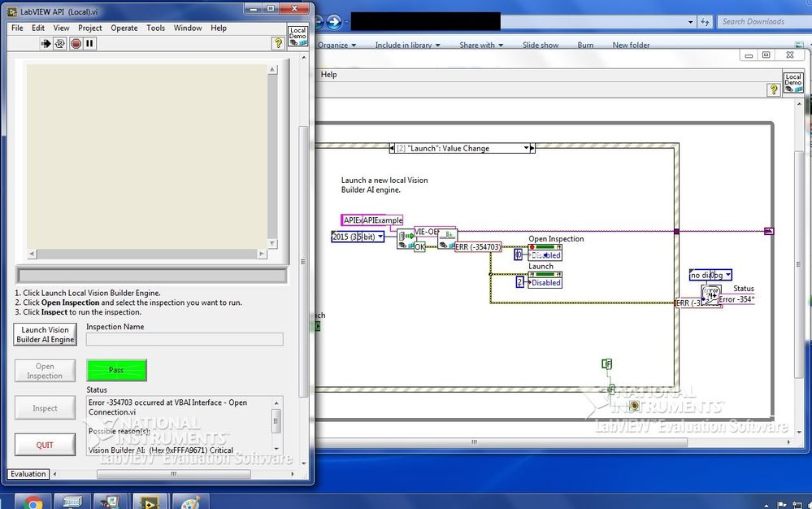Image resolution: width=812 pixels, height=509 pixels.
Task: Go to next event case arrow
Action: point(532,148)
